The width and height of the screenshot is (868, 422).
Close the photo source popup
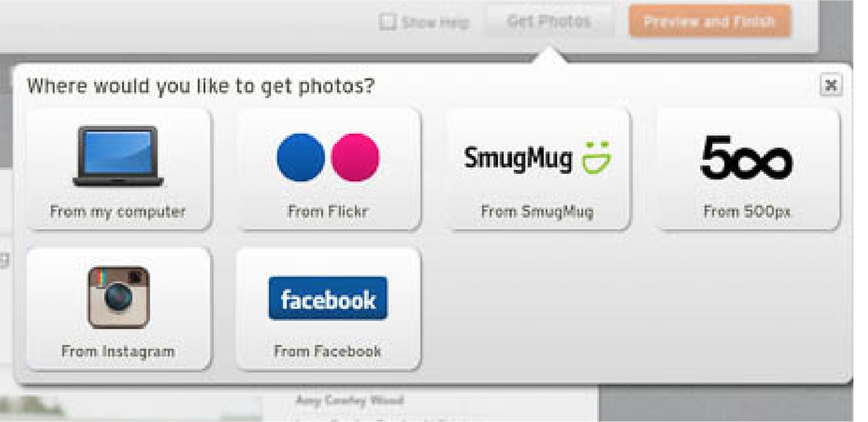831,85
